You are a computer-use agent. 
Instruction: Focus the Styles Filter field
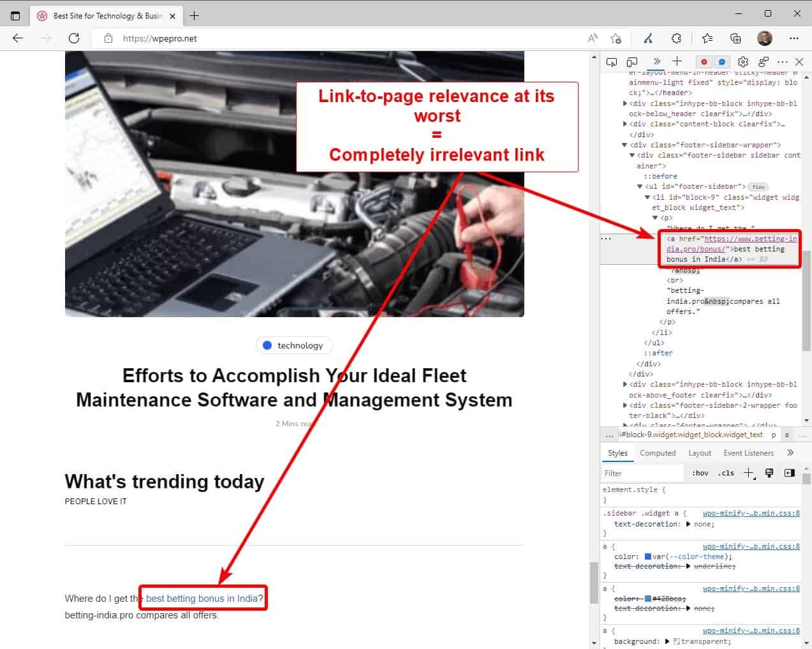(643, 473)
